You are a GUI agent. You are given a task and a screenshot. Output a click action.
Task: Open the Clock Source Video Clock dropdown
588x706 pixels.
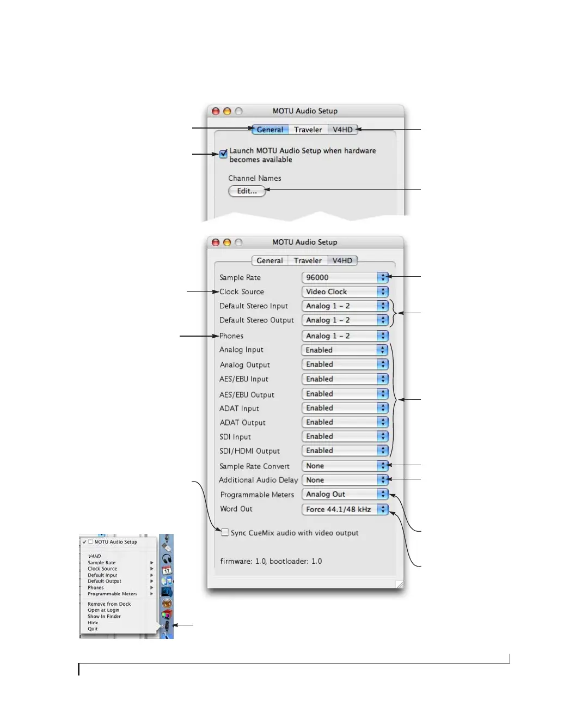pos(345,291)
